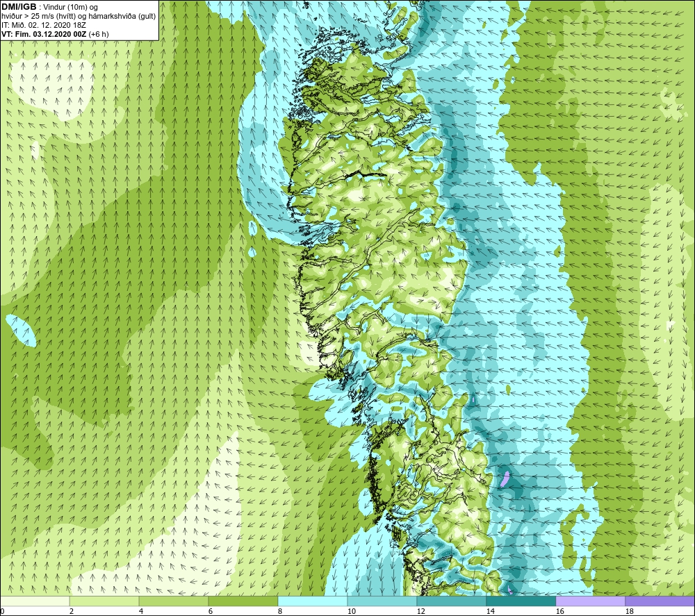Click the scale label '0'
The height and width of the screenshot is (616, 695).
tap(2, 612)
